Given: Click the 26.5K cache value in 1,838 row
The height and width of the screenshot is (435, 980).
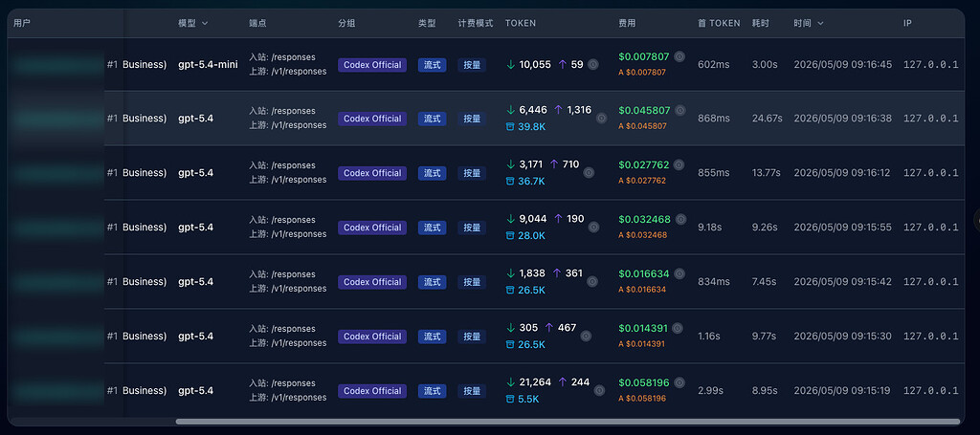Looking at the screenshot, I should tap(531, 291).
